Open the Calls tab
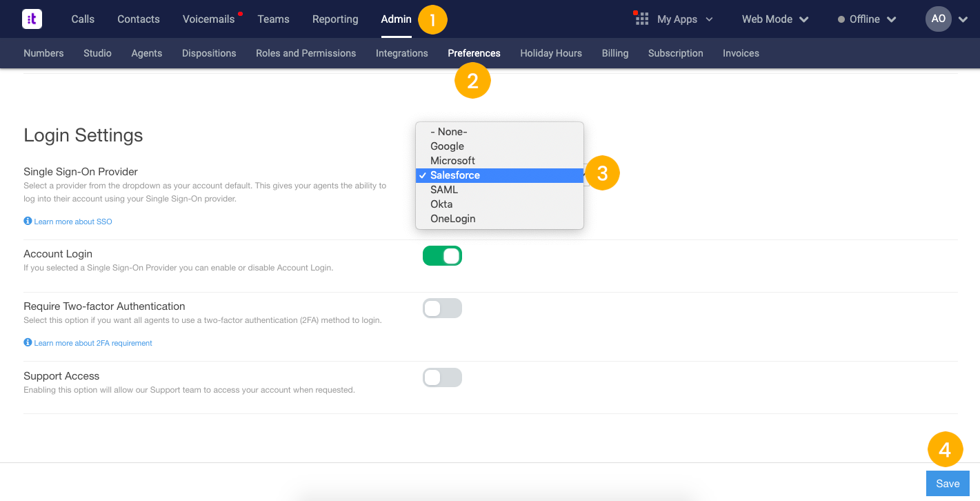The image size is (980, 501). click(83, 19)
